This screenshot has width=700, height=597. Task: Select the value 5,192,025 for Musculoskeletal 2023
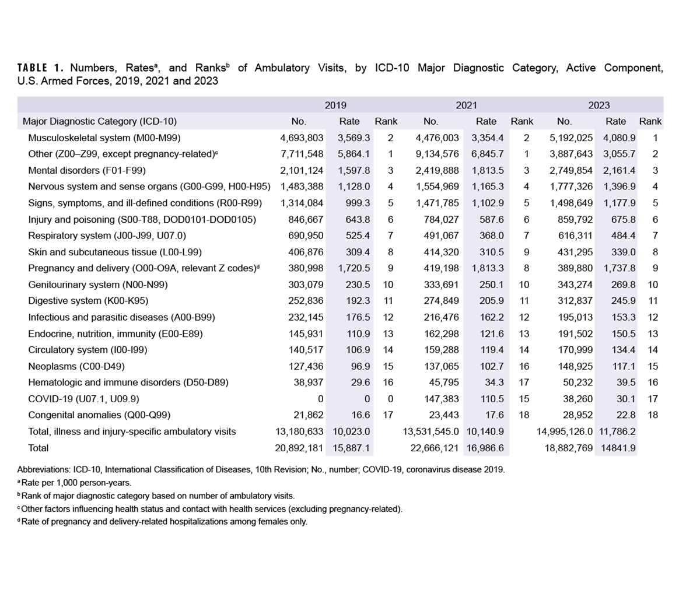pyautogui.click(x=570, y=138)
